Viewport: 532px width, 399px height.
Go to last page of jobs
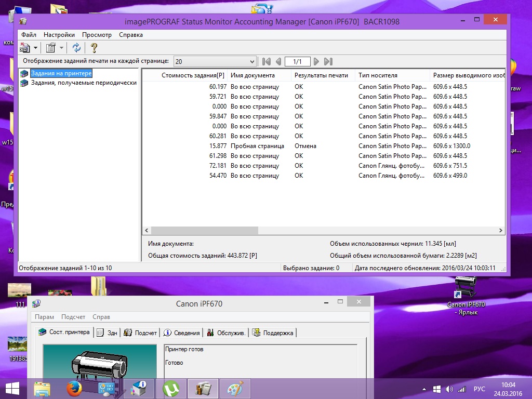(328, 61)
